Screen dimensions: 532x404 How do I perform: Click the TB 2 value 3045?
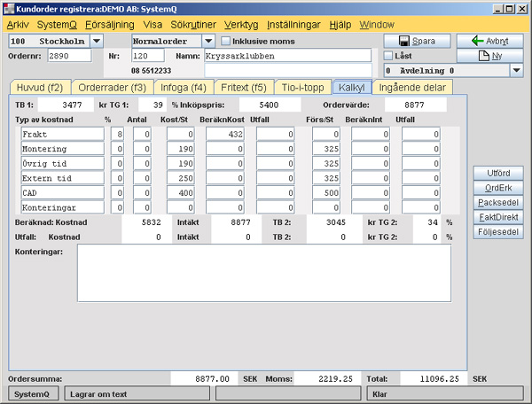(334, 222)
